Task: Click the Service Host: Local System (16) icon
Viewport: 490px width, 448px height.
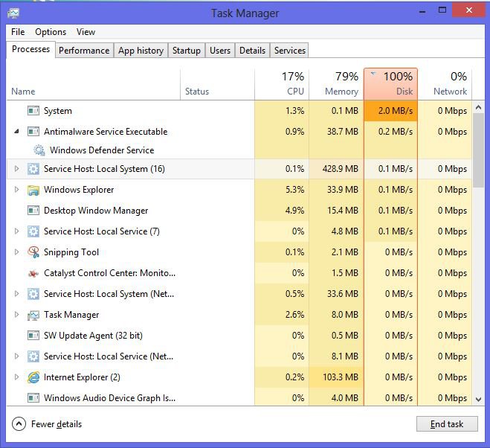Action: coord(33,169)
